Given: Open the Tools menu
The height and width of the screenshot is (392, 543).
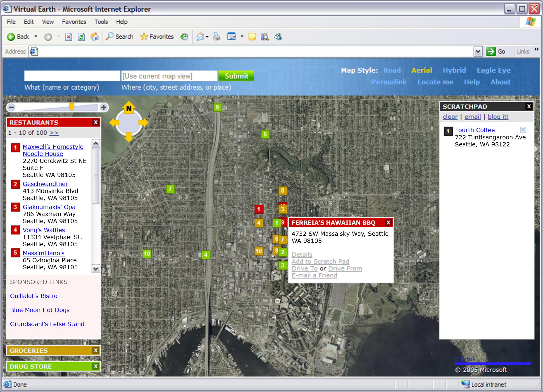Looking at the screenshot, I should coord(101,22).
